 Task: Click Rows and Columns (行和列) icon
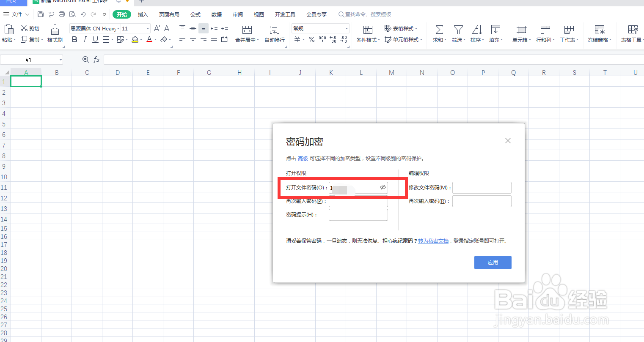coord(545,30)
